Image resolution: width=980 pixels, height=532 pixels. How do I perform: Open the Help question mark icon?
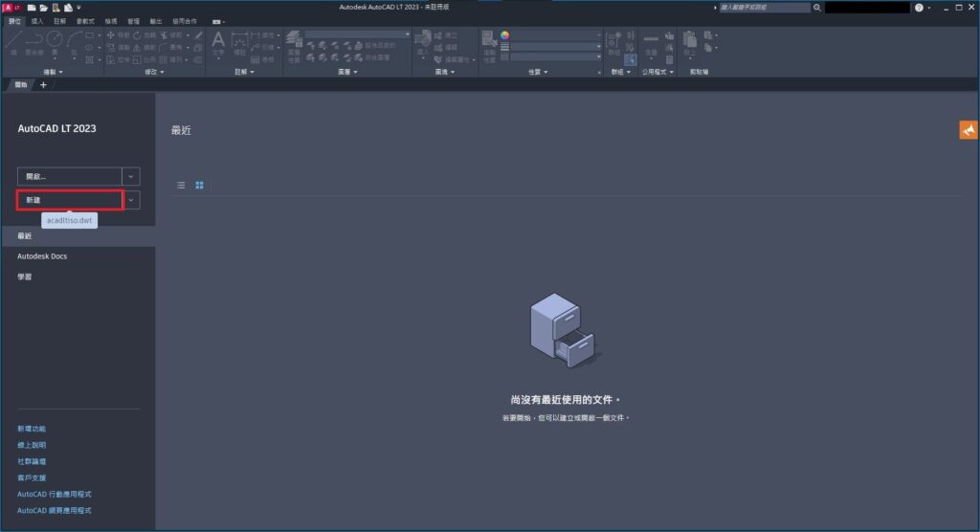(x=919, y=8)
